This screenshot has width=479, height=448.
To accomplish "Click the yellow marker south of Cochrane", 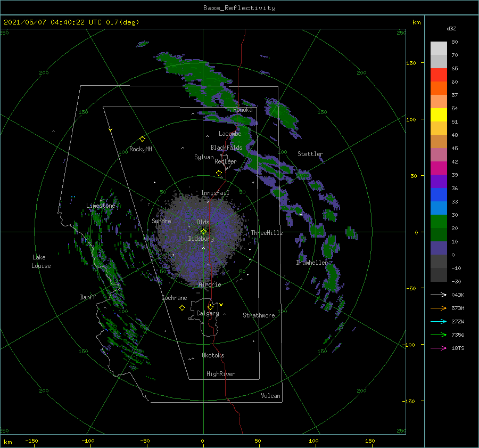I will (x=182, y=308).
